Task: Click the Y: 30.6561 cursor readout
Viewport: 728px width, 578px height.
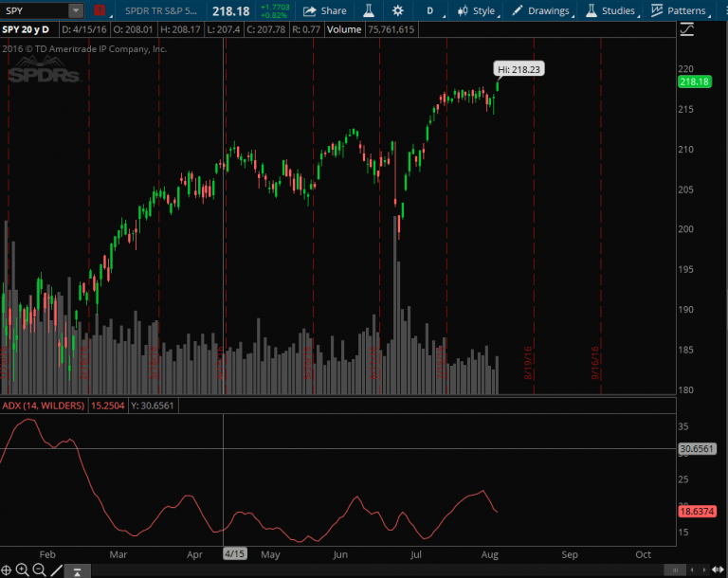Action: click(153, 406)
